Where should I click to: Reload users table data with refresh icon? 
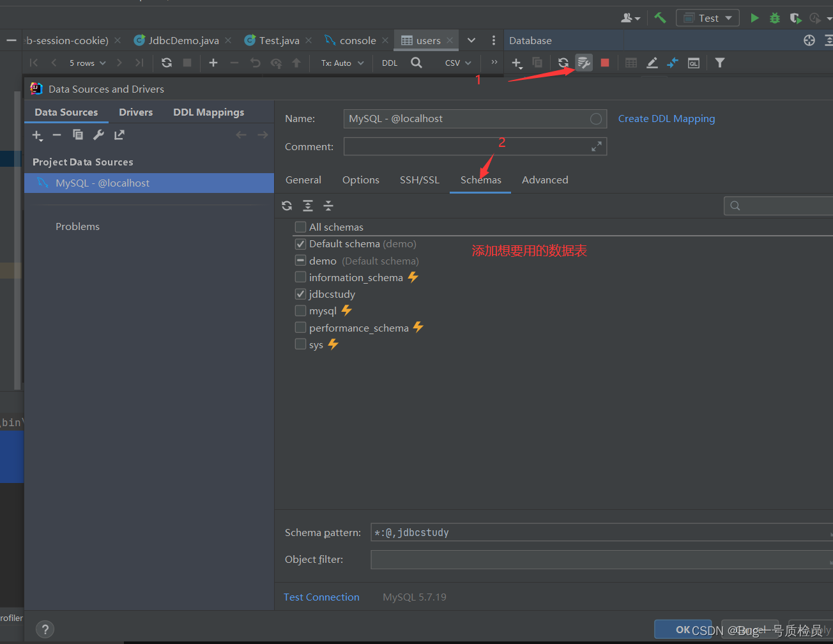[x=167, y=63]
